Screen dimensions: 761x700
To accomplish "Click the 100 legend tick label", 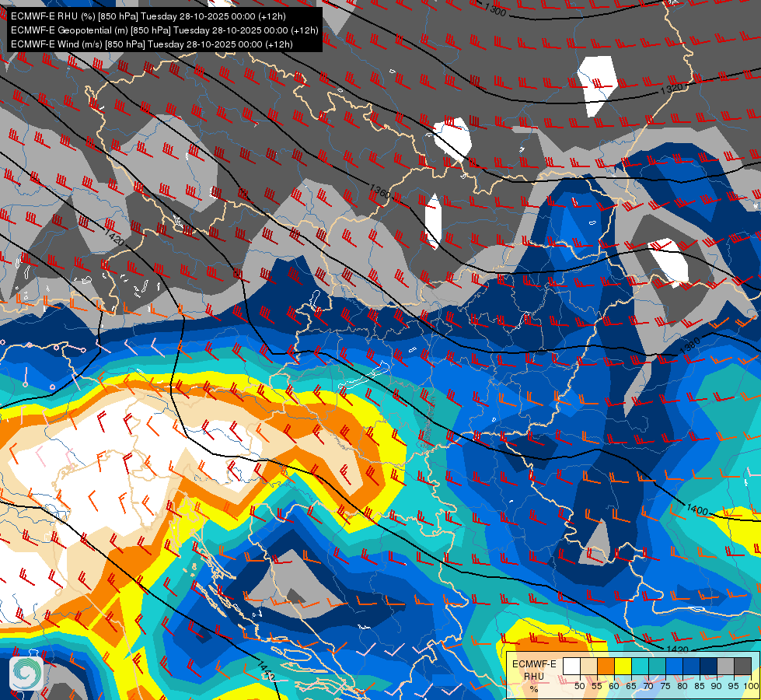I will (x=752, y=686).
